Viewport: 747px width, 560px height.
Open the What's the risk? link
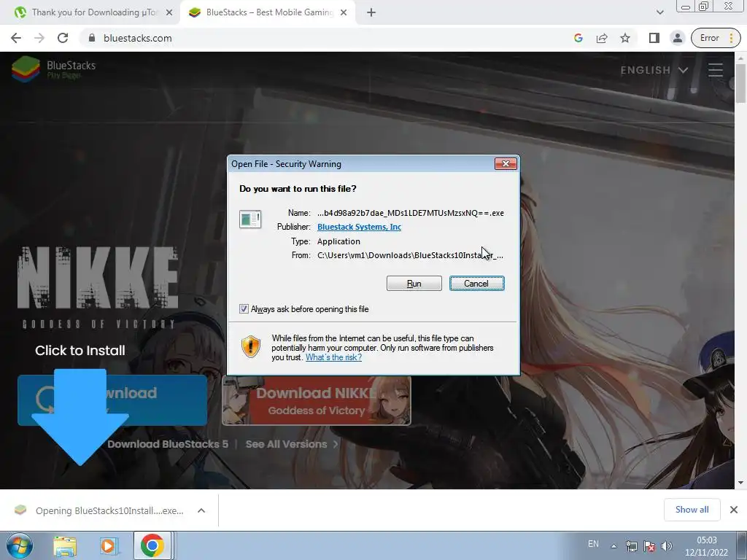tap(333, 357)
